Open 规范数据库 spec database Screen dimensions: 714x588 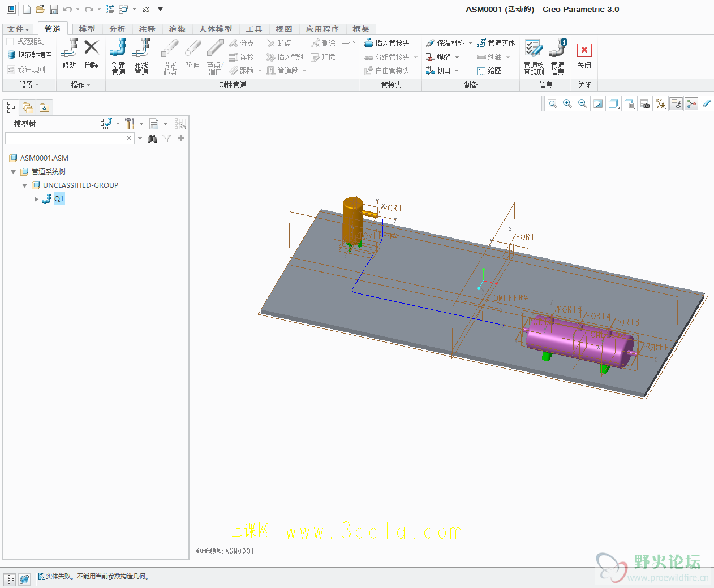pos(29,55)
